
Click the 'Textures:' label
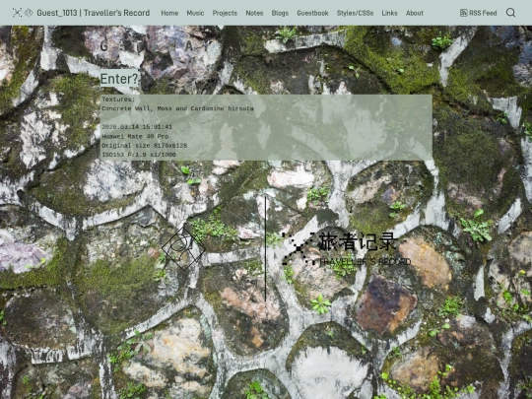pos(118,100)
